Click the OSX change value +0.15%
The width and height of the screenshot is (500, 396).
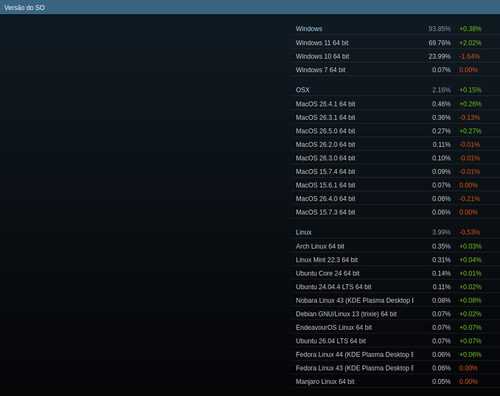point(470,90)
